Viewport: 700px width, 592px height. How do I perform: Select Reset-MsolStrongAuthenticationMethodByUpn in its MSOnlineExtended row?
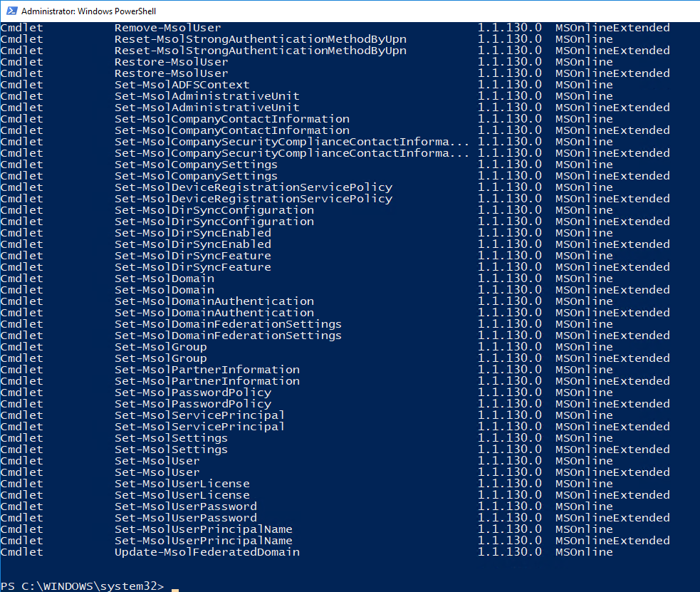pyautogui.click(x=260, y=51)
